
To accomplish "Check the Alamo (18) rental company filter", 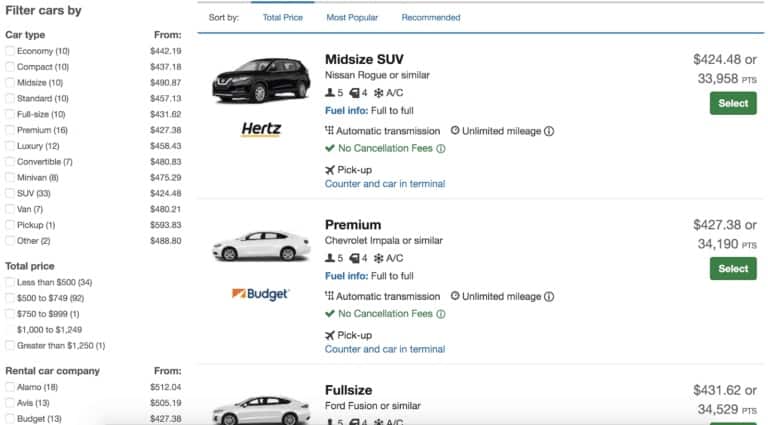I will tap(10, 387).
